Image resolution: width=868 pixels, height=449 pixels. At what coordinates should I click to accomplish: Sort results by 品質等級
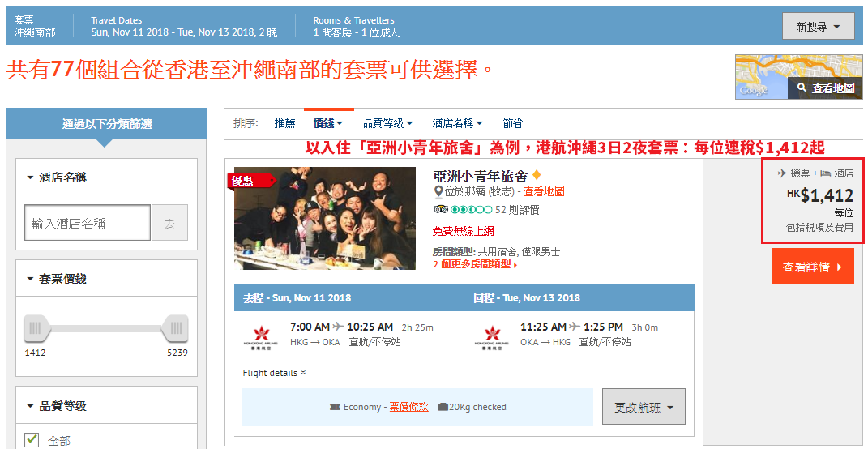click(x=387, y=123)
